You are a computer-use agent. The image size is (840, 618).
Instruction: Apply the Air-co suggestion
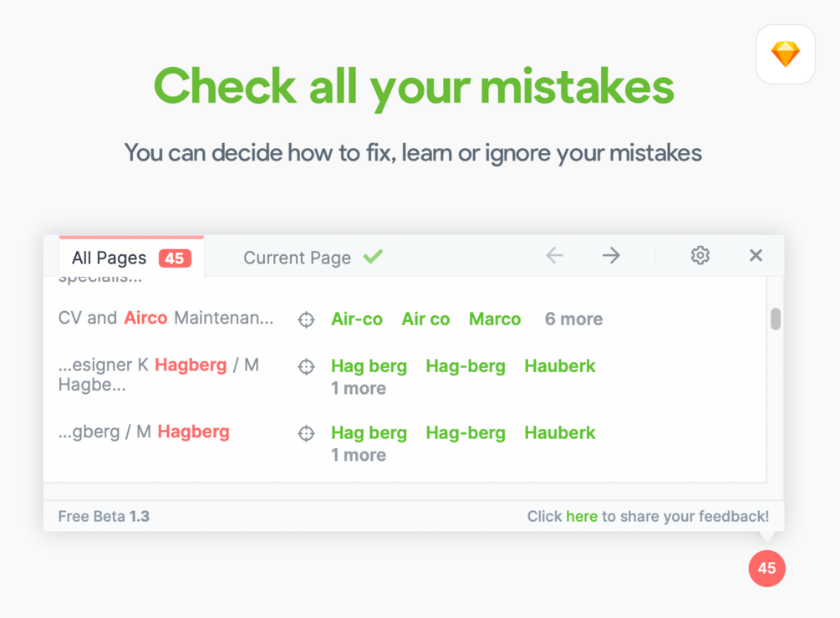[357, 319]
